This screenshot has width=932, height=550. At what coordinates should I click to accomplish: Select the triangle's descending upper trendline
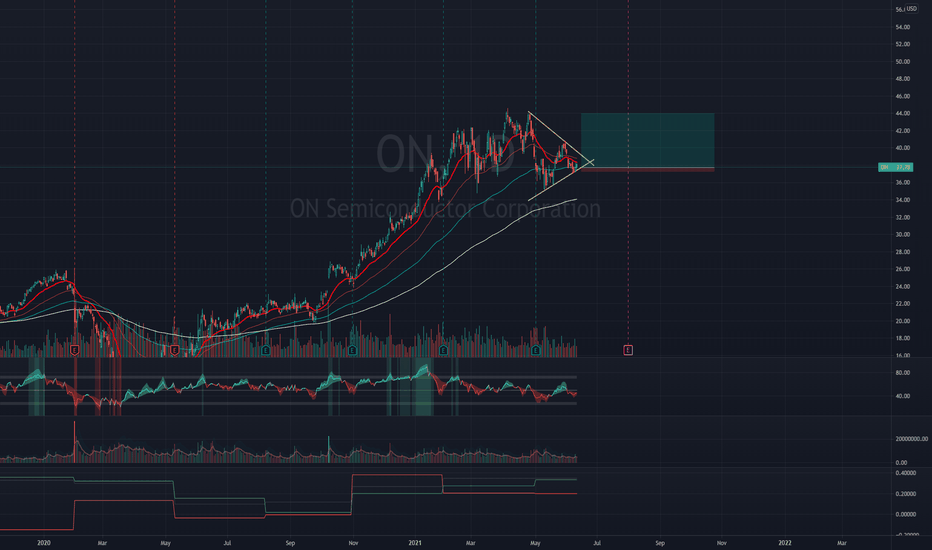click(x=560, y=136)
